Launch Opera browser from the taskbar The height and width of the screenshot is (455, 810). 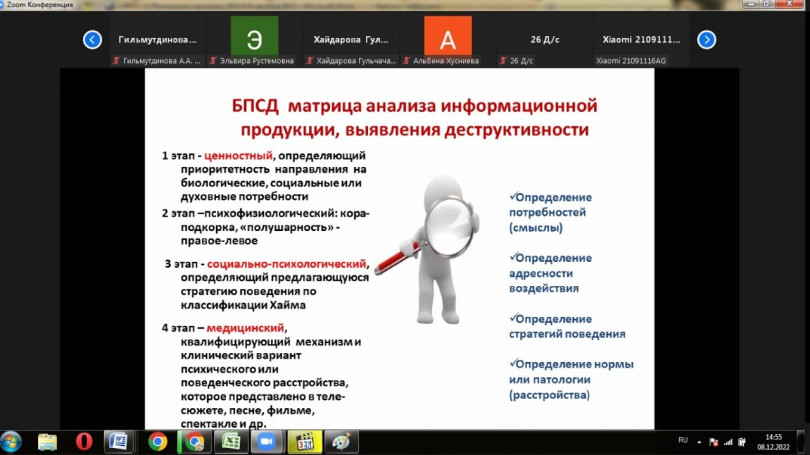tap(84, 442)
